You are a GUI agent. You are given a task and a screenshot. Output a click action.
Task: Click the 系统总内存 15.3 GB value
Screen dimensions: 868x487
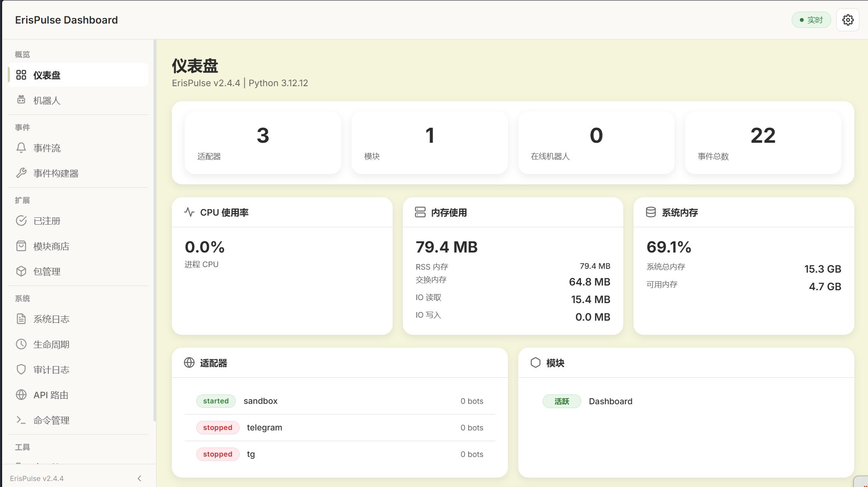tap(823, 269)
